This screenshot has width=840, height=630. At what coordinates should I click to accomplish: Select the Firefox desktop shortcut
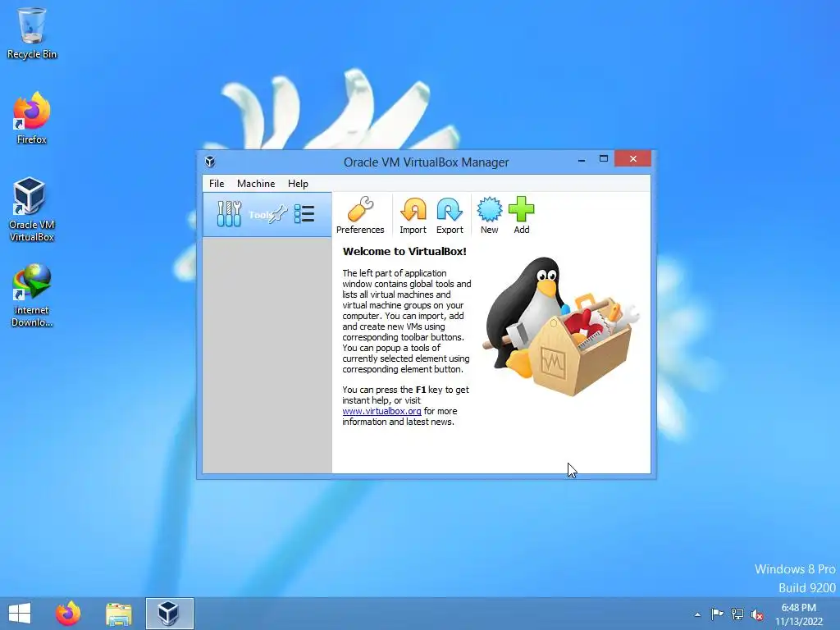tap(32, 118)
